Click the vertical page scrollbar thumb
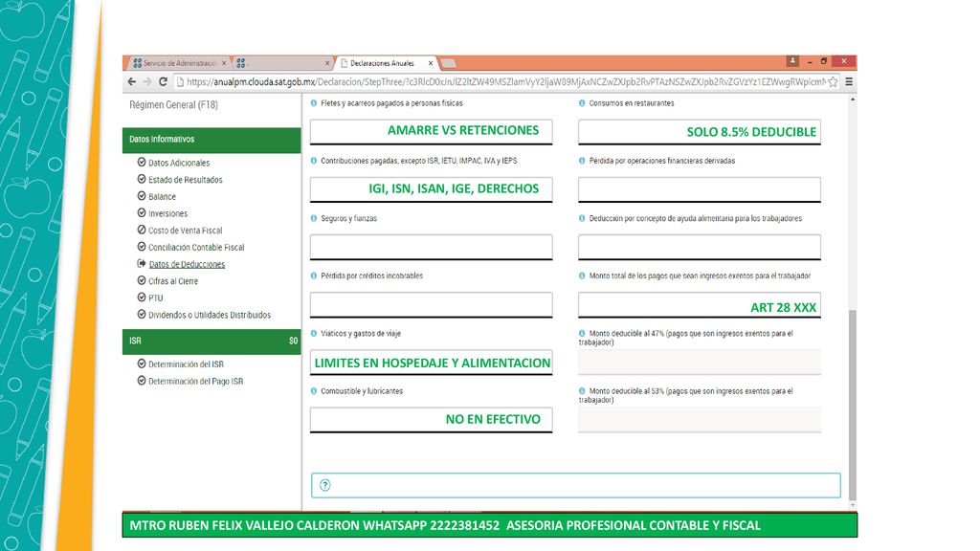This screenshot has height=551, width=980. [x=853, y=405]
